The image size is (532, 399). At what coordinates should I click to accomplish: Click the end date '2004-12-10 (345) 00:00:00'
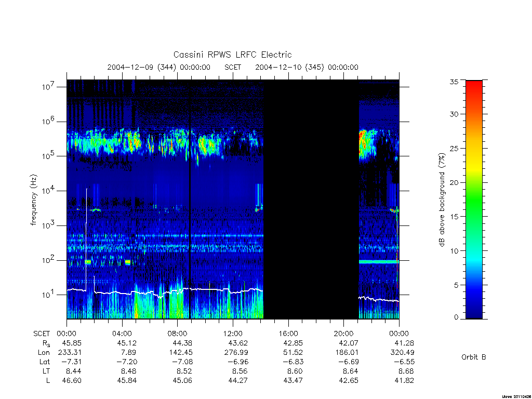(307, 67)
